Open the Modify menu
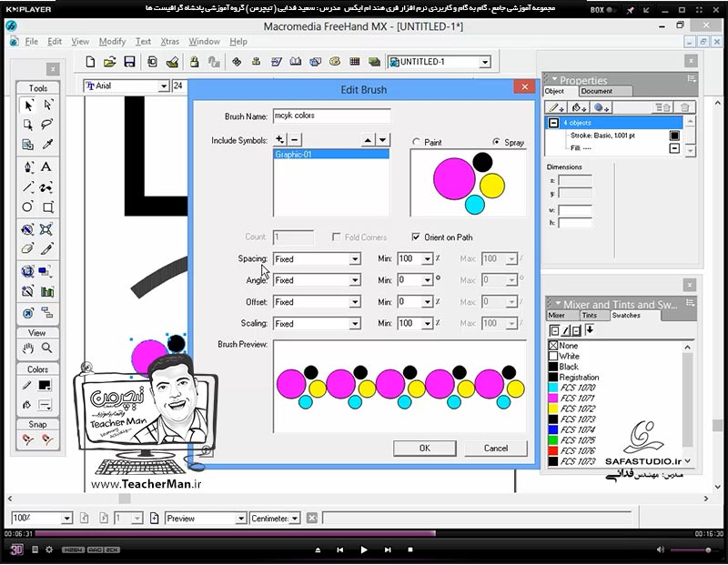Viewport: 728px width, 565px height. coord(112,42)
